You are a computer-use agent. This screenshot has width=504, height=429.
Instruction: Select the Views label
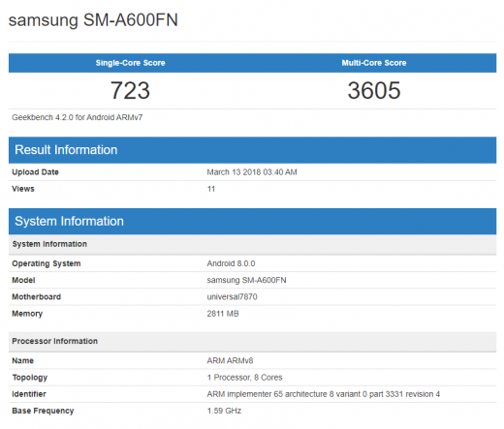(23, 189)
